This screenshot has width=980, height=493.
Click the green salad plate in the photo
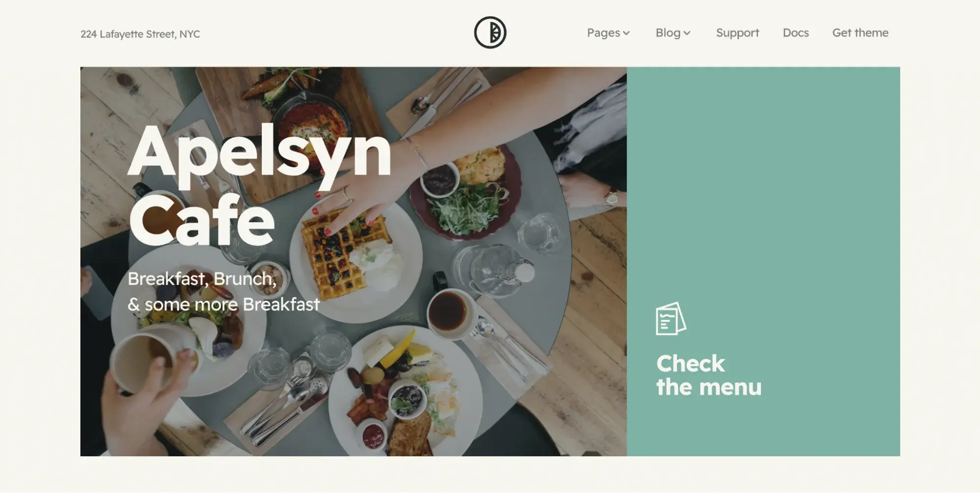coord(465,194)
